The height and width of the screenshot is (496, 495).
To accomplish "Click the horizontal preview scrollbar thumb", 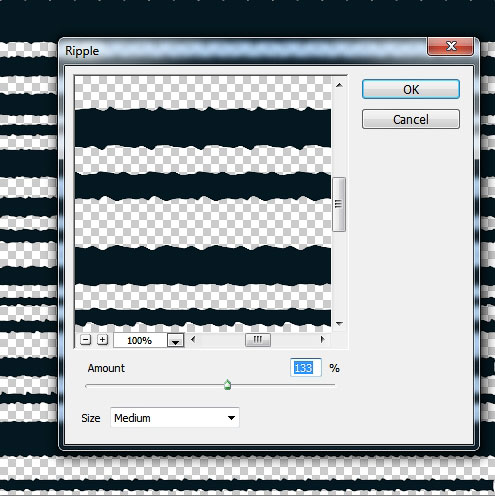I will click(x=258, y=340).
